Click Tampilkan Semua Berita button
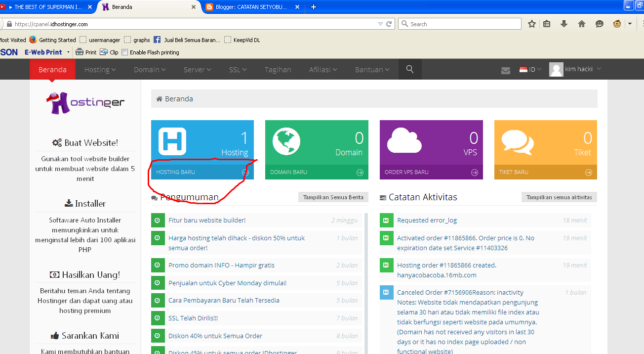 (333, 197)
